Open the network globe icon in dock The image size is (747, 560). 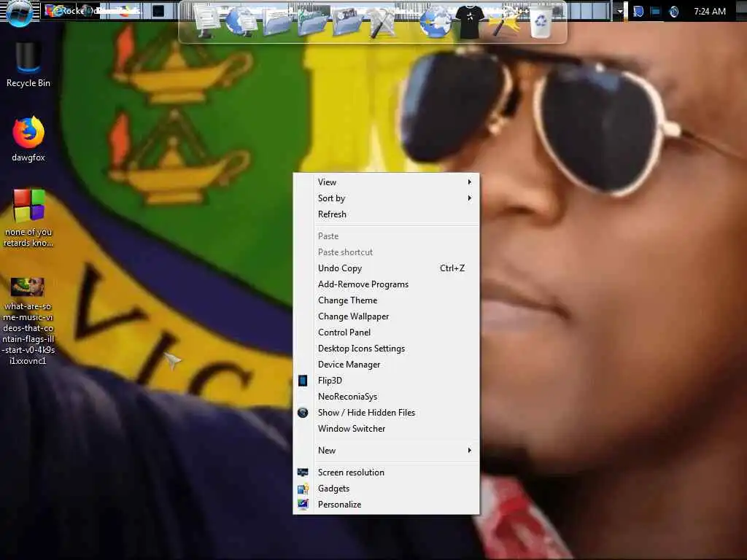[241, 21]
